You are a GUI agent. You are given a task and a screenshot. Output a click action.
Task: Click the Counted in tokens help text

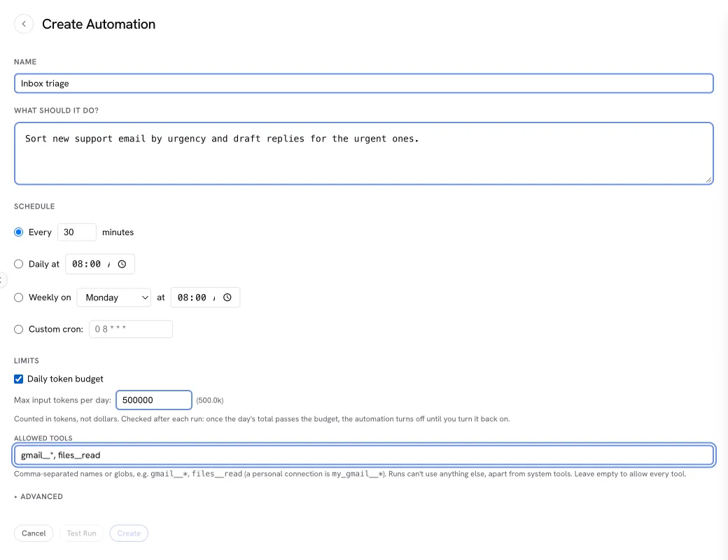pyautogui.click(x=262, y=419)
